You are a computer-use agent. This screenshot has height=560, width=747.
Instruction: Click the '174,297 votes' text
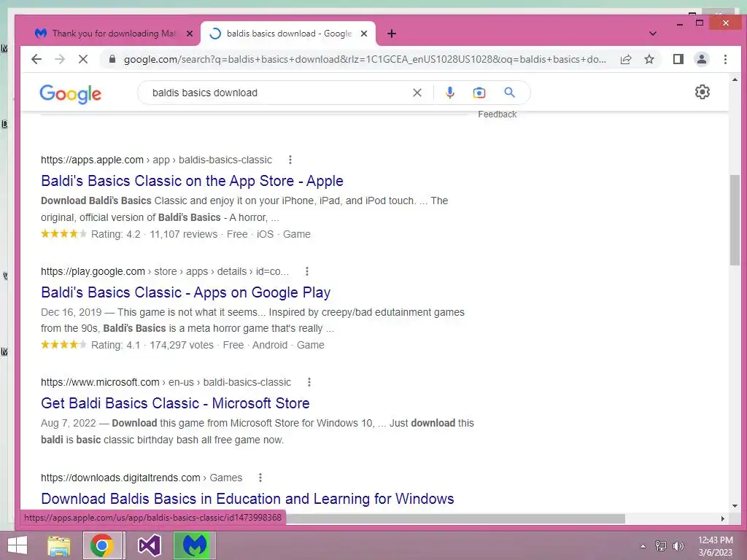182,345
